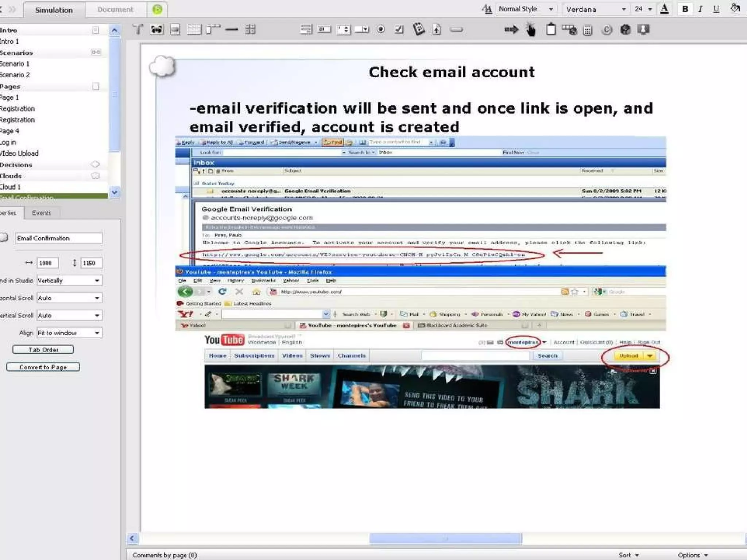This screenshot has height=560, width=747.
Task: Insert a table from the toolbar
Action: 194,29
